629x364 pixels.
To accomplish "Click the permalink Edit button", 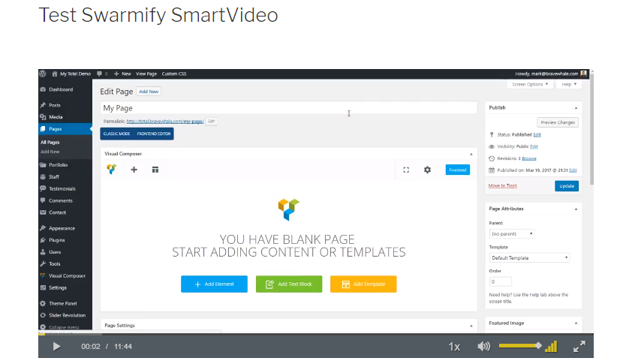I will pyautogui.click(x=212, y=121).
